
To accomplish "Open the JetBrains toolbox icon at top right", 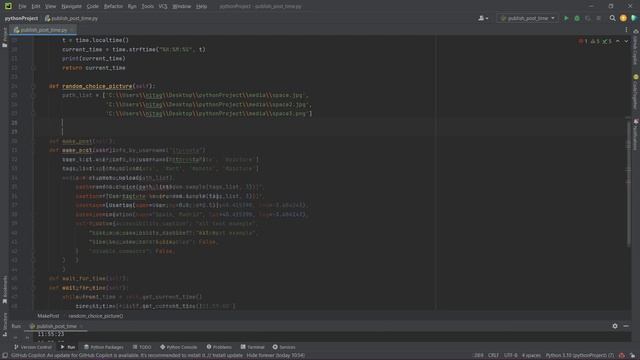I will pos(634,18).
